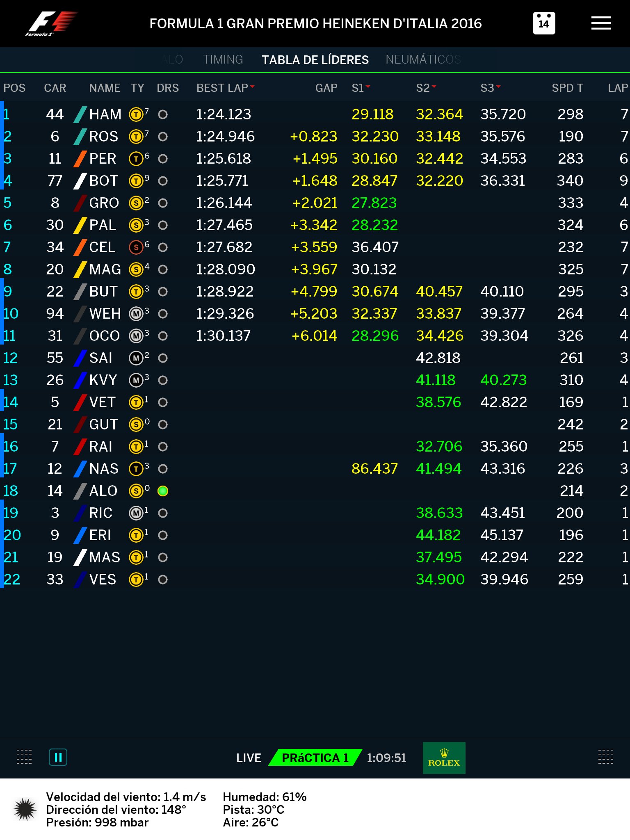Click GUT's DRS indicator circle
Image resolution: width=630 pixels, height=840 pixels.
pyautogui.click(x=163, y=425)
